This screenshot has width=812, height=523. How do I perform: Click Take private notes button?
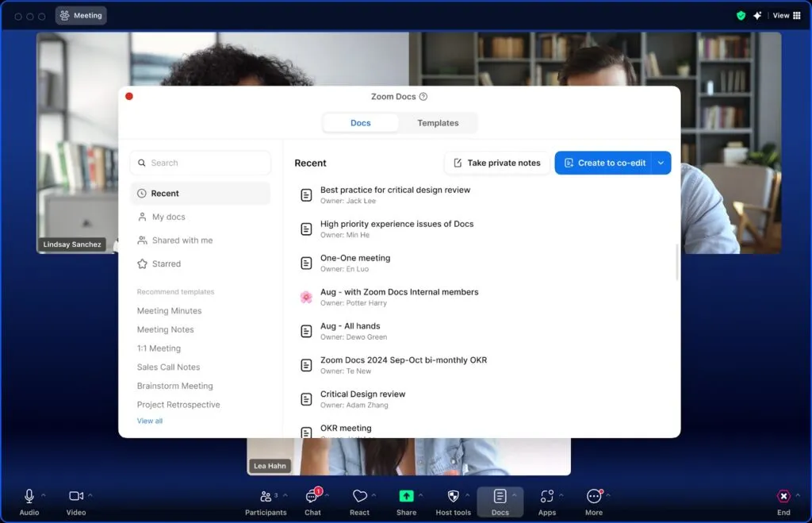497,163
